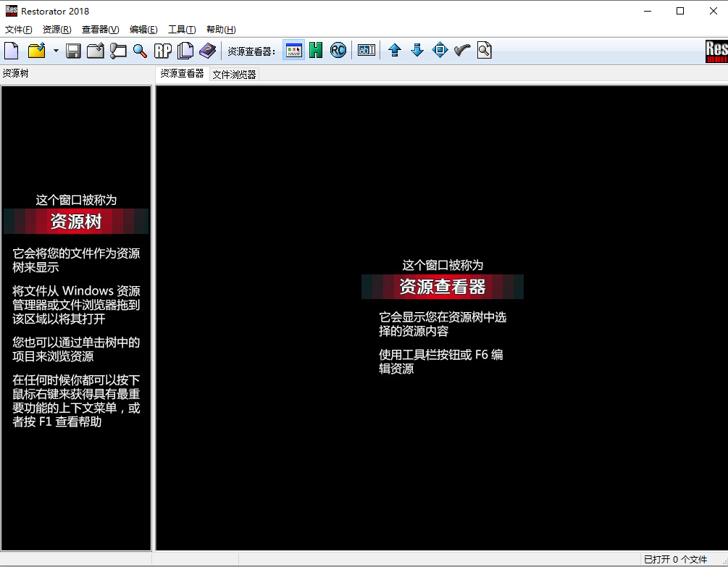The height and width of the screenshot is (567, 728).
Task: Click the blue up arrow icon
Action: coord(395,50)
